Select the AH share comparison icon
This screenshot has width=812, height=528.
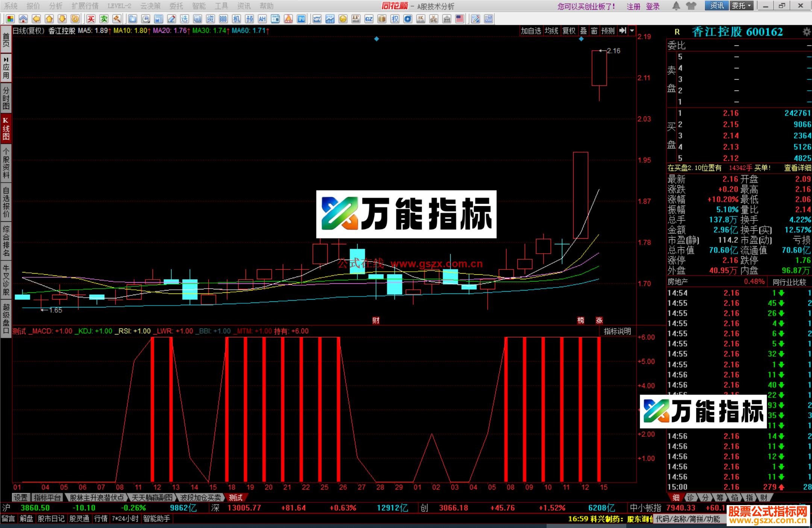coord(263,18)
